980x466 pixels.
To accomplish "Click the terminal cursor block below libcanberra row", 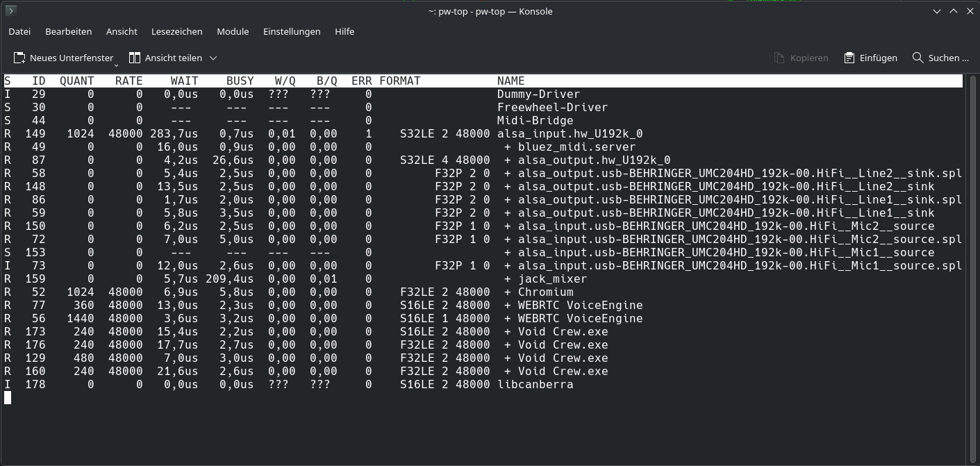I will [x=8, y=397].
